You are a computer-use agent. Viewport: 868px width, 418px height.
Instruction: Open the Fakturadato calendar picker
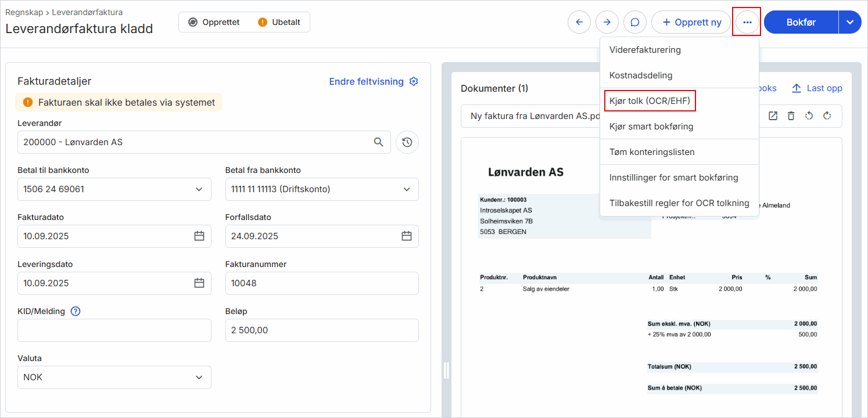point(199,236)
